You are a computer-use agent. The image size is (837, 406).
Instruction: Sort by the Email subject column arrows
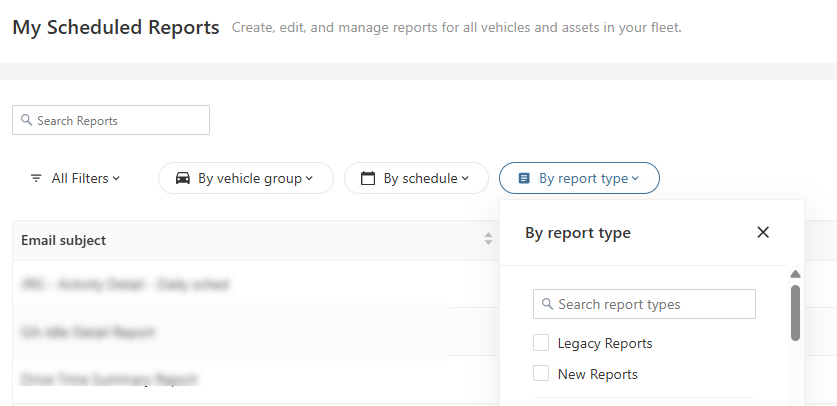(488, 239)
